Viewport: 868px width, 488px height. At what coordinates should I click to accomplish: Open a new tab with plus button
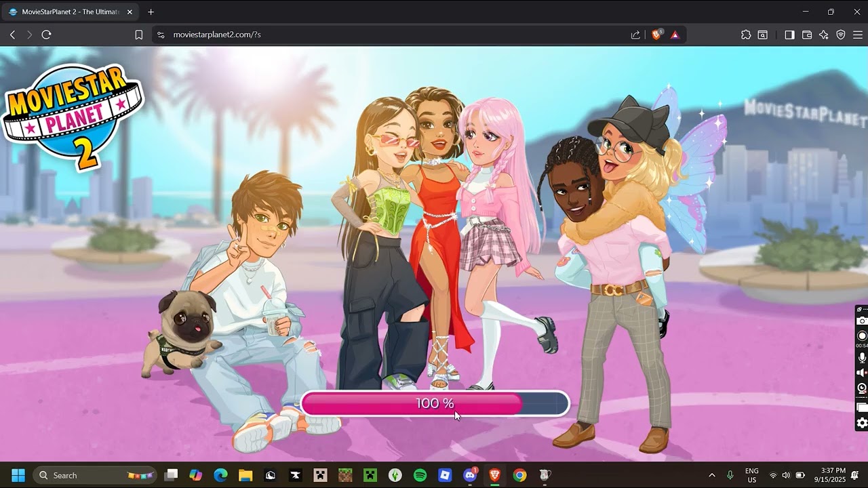coord(151,12)
